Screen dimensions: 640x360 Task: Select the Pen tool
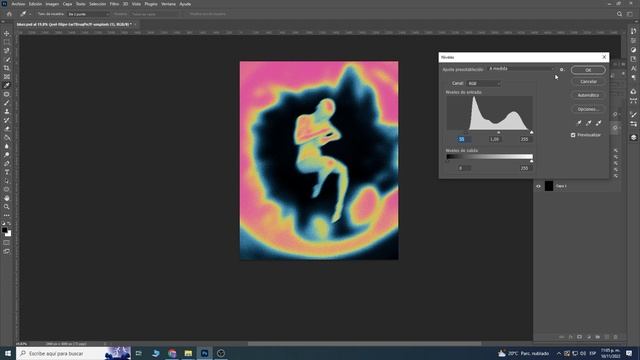(x=7, y=163)
